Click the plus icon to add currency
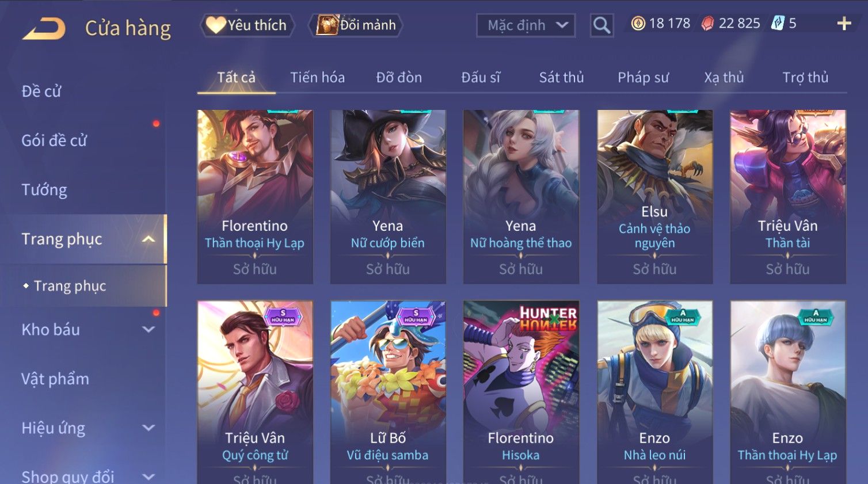 click(844, 24)
